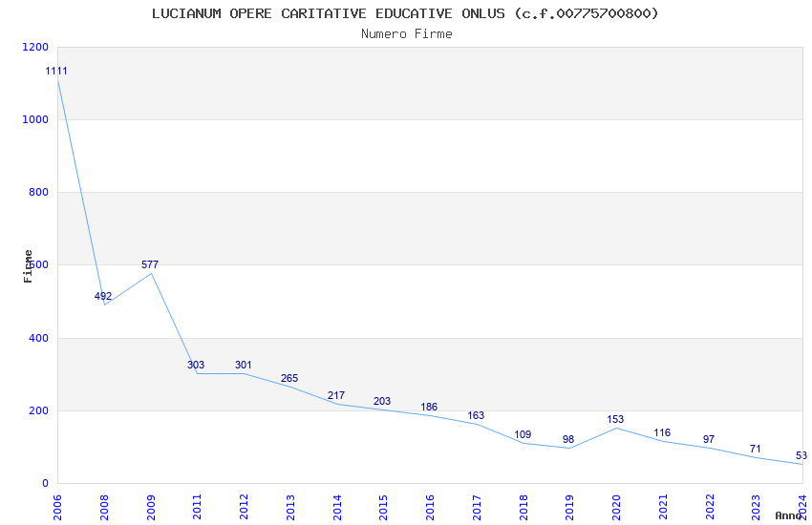This screenshot has width=812, height=525.
Task: Click the x-axis year 2021
Action: coord(663,507)
